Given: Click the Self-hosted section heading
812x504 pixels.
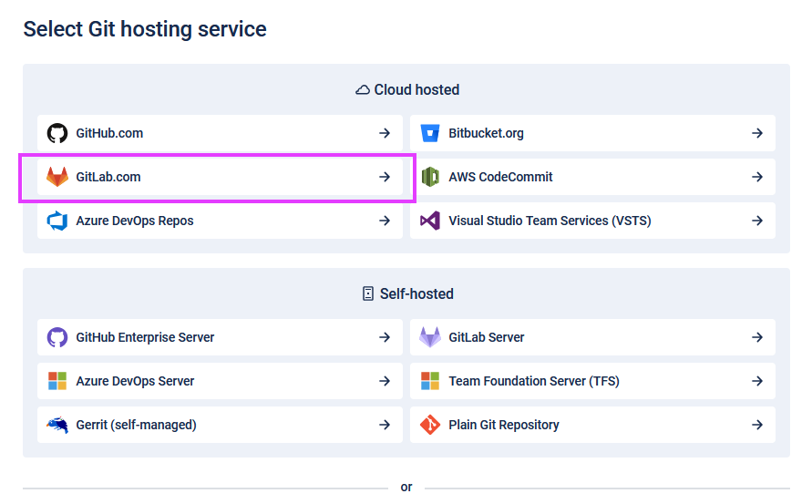Looking at the screenshot, I should click(416, 293).
